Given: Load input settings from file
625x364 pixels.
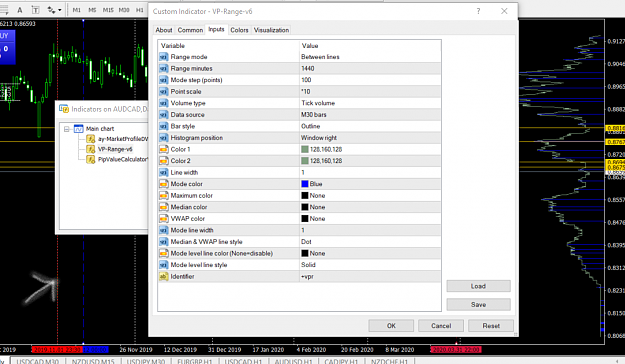Looking at the screenshot, I should click(478, 286).
